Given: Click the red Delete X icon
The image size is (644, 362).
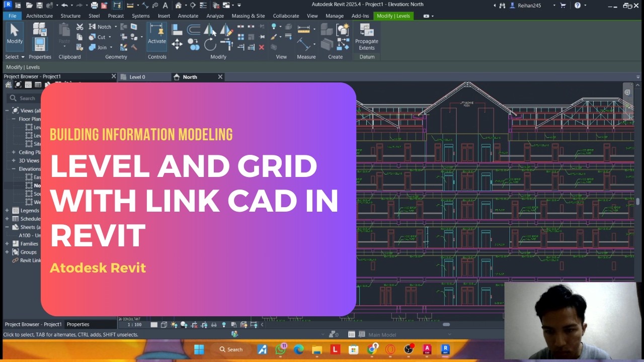Looking at the screenshot, I should click(262, 47).
